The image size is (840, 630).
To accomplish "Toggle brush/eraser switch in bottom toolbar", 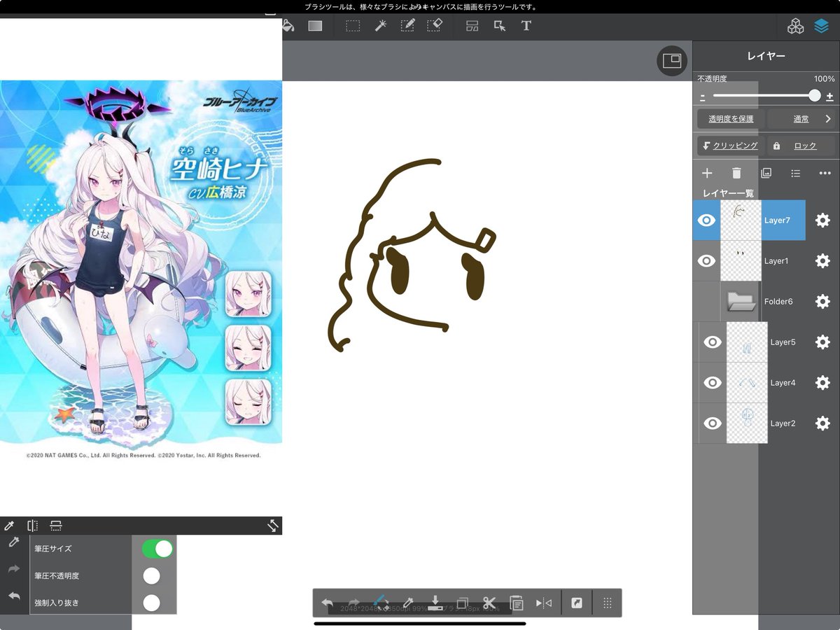I will (381, 603).
